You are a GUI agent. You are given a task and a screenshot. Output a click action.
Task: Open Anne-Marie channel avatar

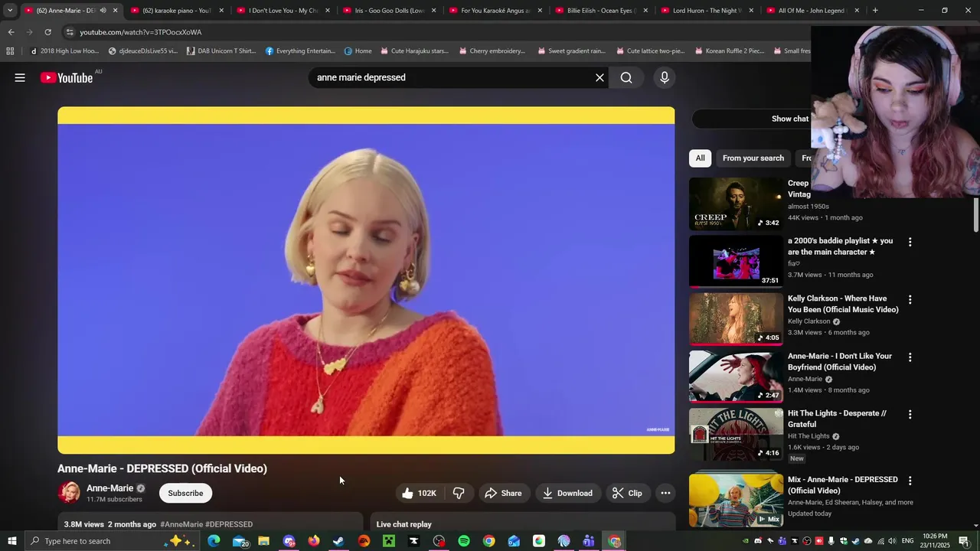[x=69, y=492]
